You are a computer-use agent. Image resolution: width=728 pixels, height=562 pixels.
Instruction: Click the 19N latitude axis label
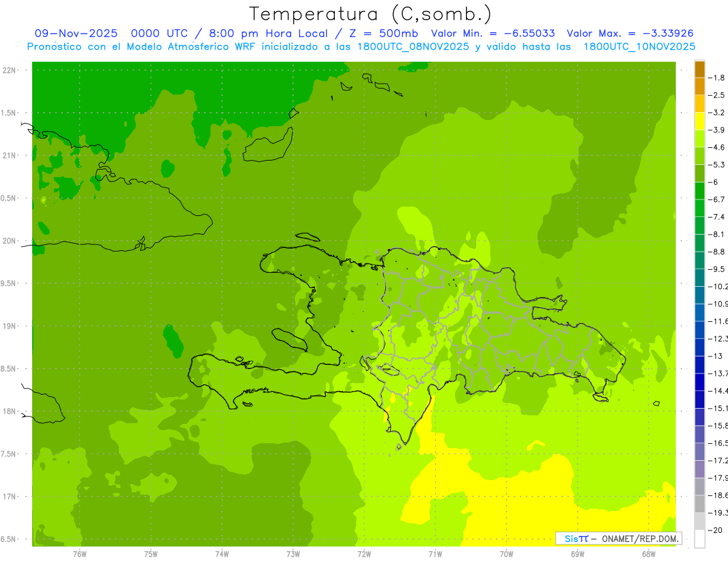pyautogui.click(x=9, y=326)
